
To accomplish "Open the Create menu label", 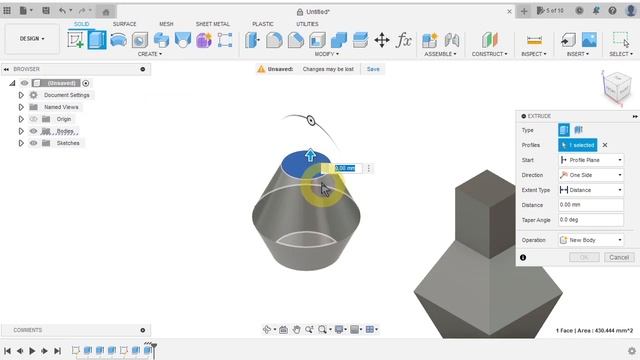I will click(x=150, y=54).
